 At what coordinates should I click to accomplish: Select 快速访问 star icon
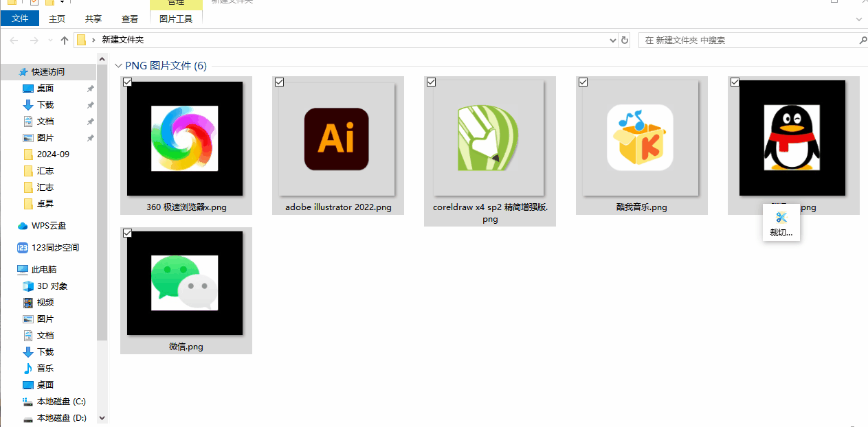coord(23,72)
